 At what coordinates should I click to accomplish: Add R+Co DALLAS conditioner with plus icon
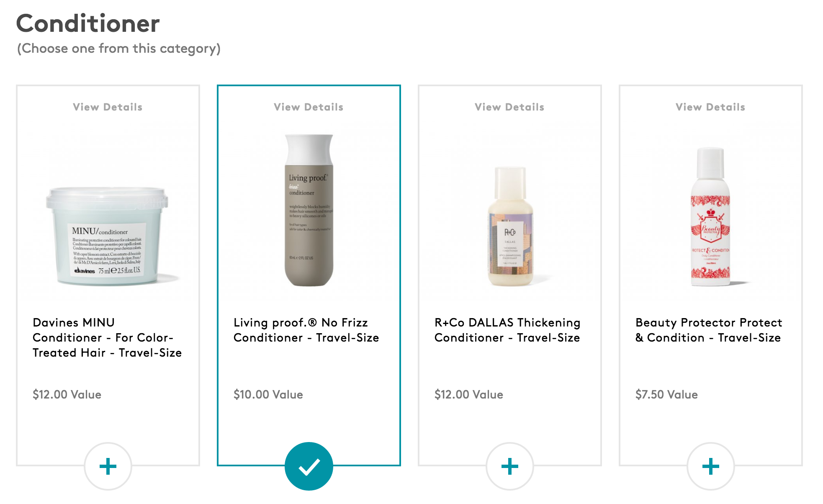click(x=510, y=466)
